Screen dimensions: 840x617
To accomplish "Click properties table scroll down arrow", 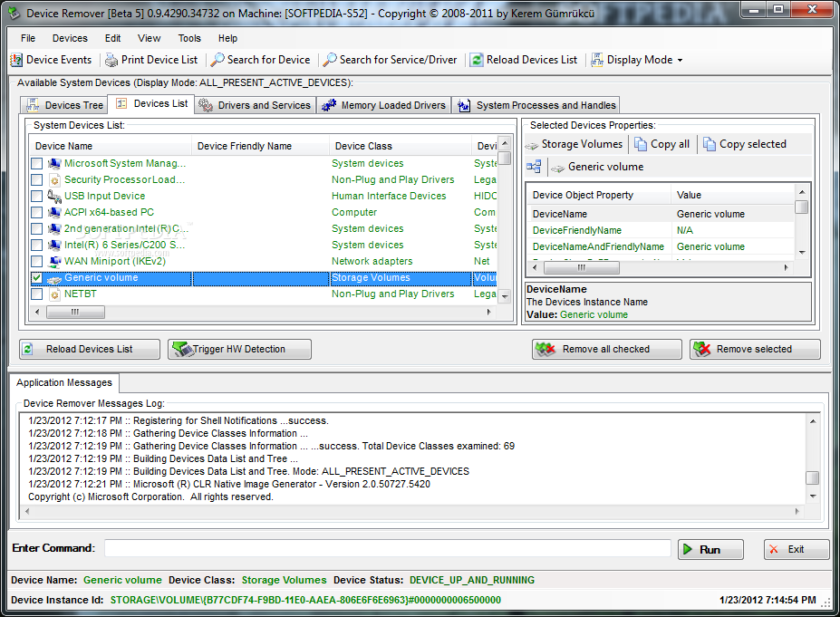I will (x=802, y=252).
